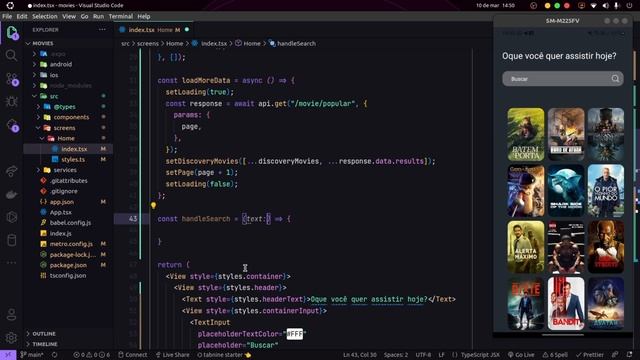Click Connect in status bar
Viewport: 640px width, 360px height.
(x=133, y=355)
